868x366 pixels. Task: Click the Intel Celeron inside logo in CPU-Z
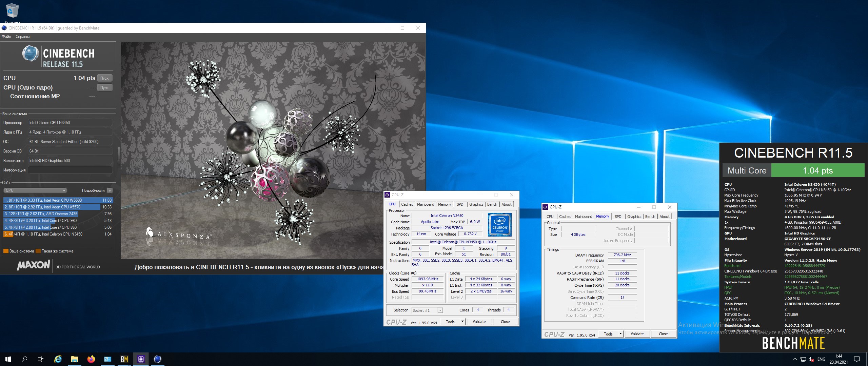click(499, 224)
